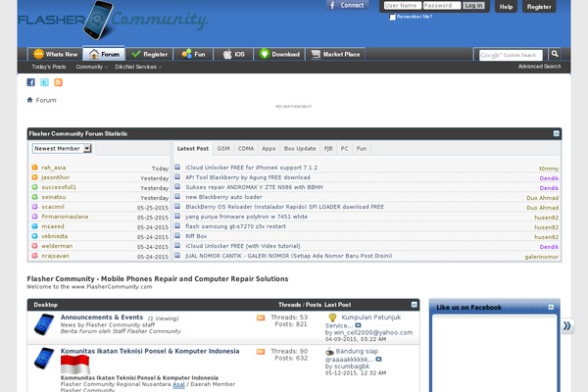Open Announcements & Events forum link
Viewport: 588px width, 392px height.
point(102,318)
